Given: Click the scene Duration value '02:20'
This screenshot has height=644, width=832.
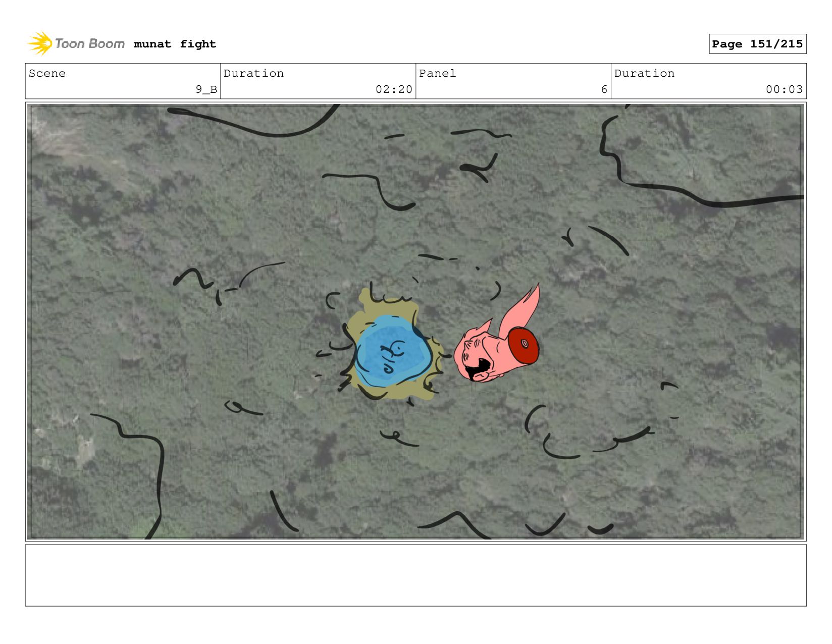Looking at the screenshot, I should pos(394,89).
